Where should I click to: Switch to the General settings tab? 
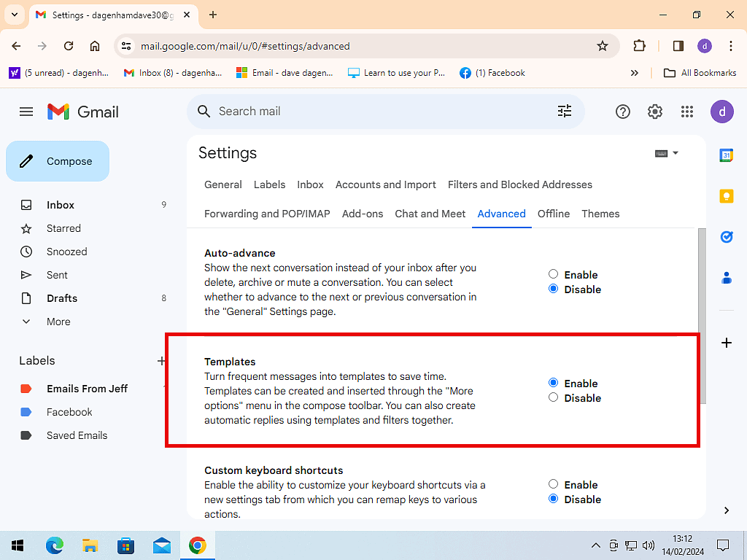point(222,184)
